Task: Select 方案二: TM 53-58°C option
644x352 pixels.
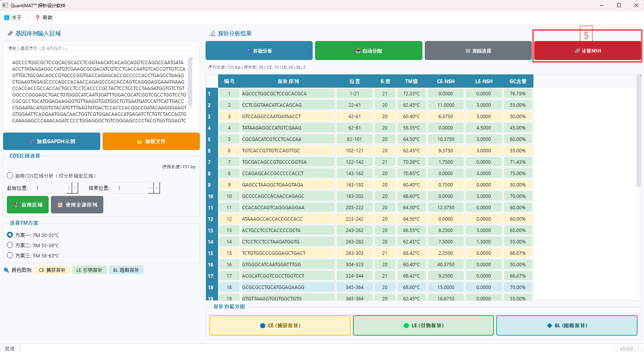Action: point(10,245)
